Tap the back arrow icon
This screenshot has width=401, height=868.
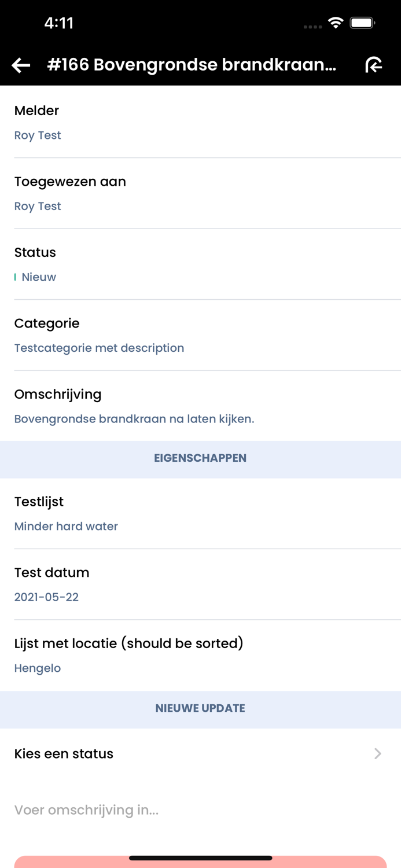[x=21, y=65]
